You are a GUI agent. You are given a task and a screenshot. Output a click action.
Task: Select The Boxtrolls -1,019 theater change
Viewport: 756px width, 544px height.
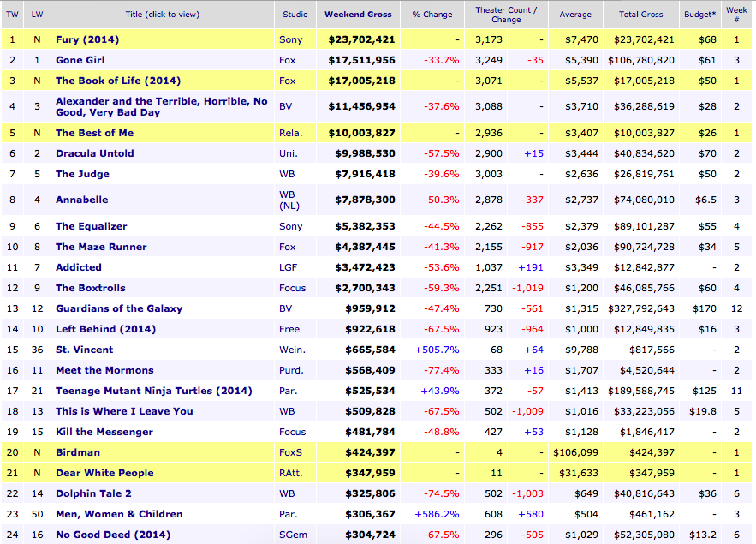tap(527, 288)
